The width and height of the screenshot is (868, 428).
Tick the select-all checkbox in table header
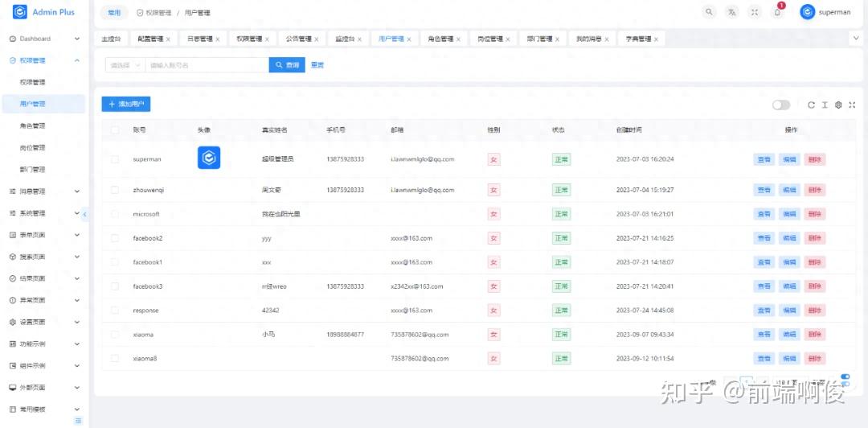(x=115, y=130)
